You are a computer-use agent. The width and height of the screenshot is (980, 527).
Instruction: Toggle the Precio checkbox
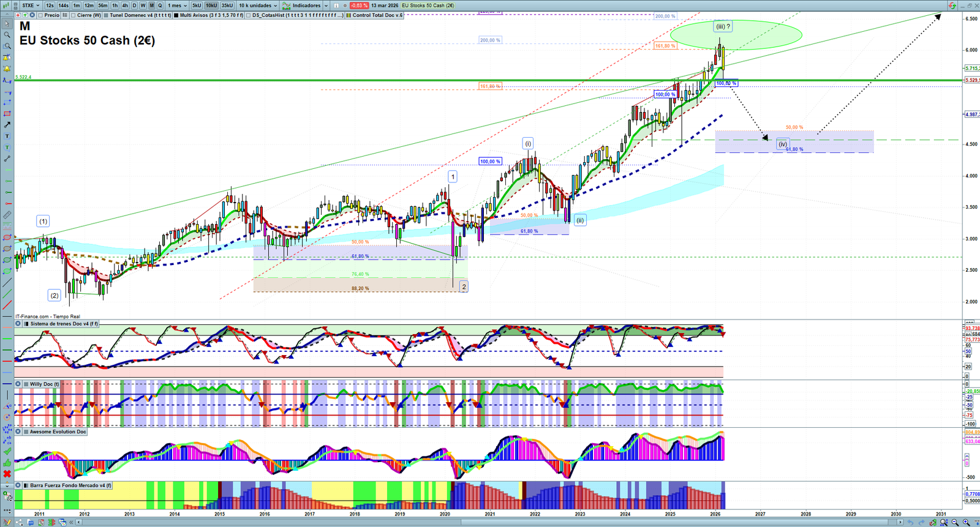click(41, 15)
